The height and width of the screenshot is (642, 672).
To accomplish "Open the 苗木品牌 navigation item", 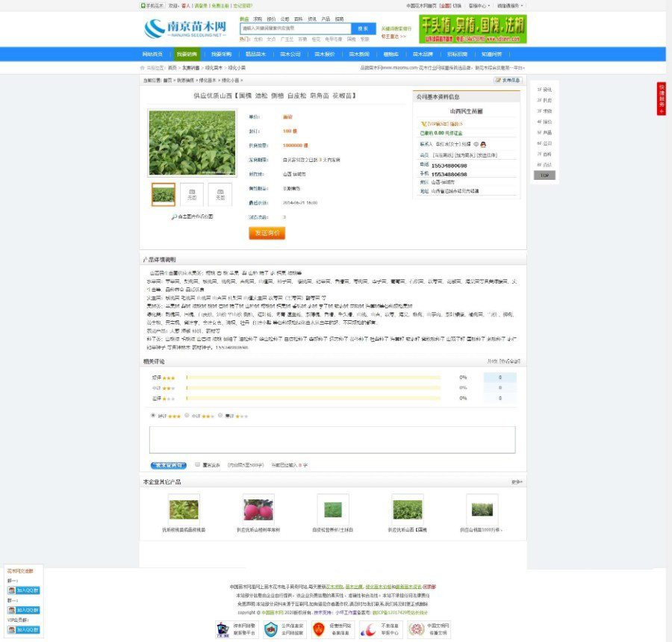I will (x=423, y=54).
